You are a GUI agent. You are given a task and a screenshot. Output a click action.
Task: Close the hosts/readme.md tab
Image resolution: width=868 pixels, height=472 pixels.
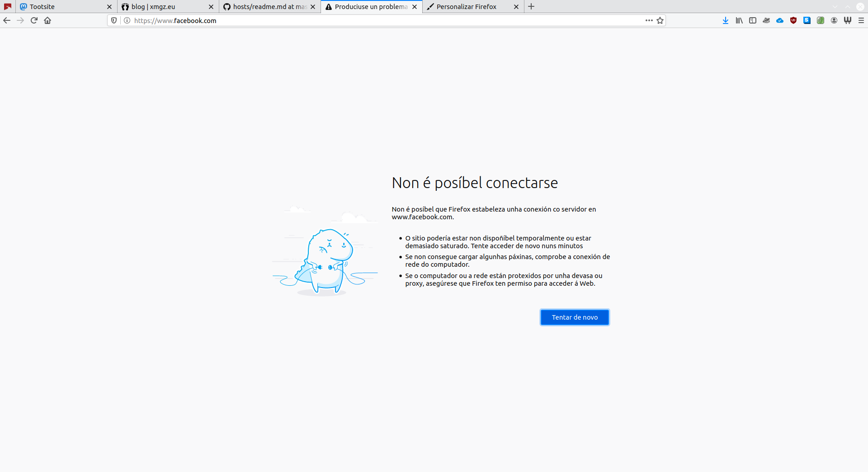pos(313,7)
